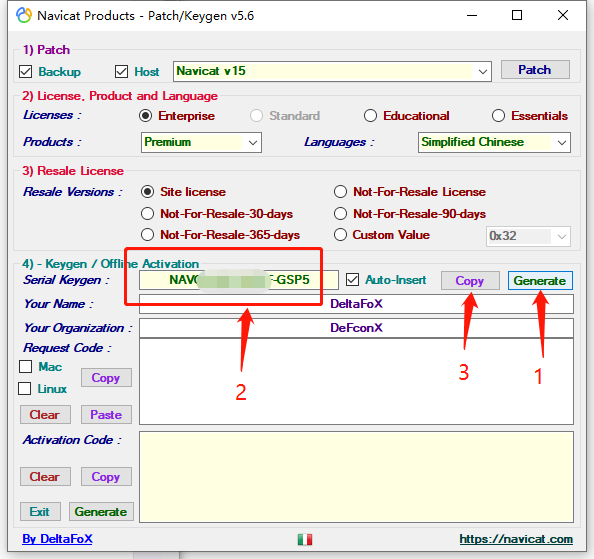
Task: Click Generate next to Serial Keygen
Action: click(x=540, y=281)
